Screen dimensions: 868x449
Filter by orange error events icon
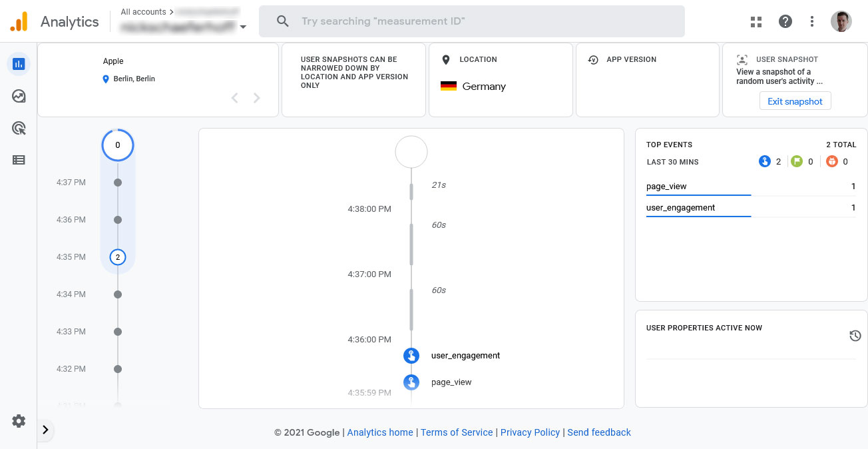click(x=831, y=161)
